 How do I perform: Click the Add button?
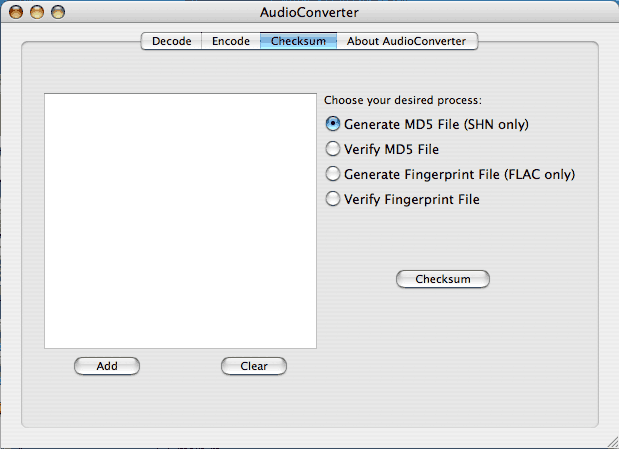(107, 366)
